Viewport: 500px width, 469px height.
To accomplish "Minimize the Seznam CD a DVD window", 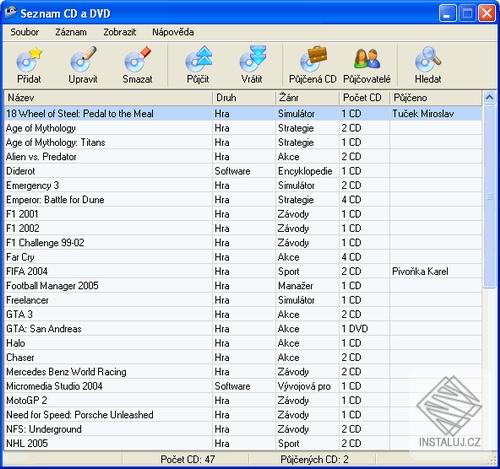I will tap(448, 13).
